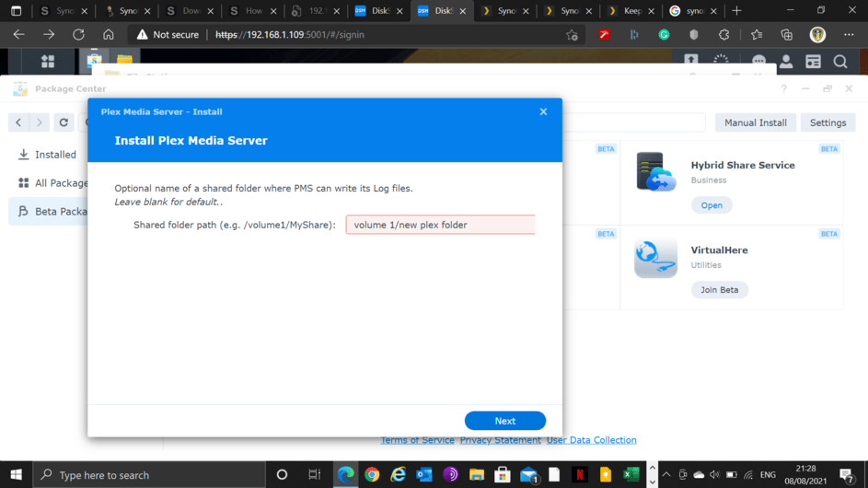Image resolution: width=868 pixels, height=488 pixels.
Task: Click Manual Install button
Action: coord(756,122)
